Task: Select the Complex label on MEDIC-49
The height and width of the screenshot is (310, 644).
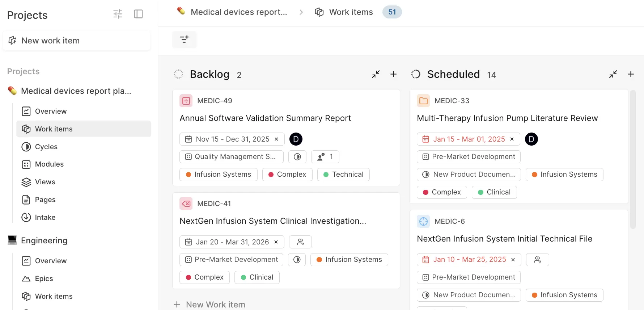Action: coord(287,175)
